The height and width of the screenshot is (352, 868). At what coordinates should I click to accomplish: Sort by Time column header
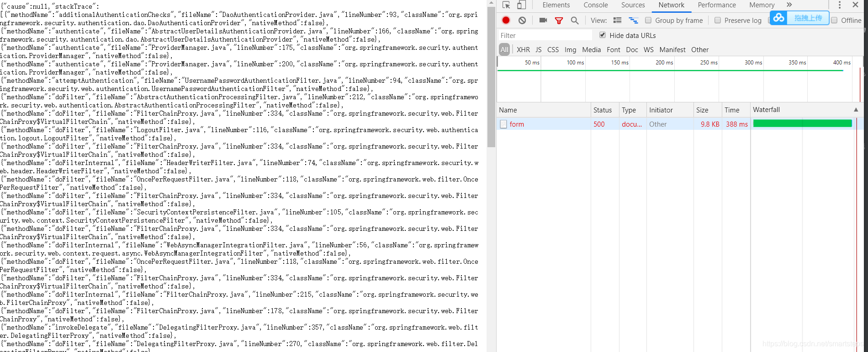pos(736,110)
